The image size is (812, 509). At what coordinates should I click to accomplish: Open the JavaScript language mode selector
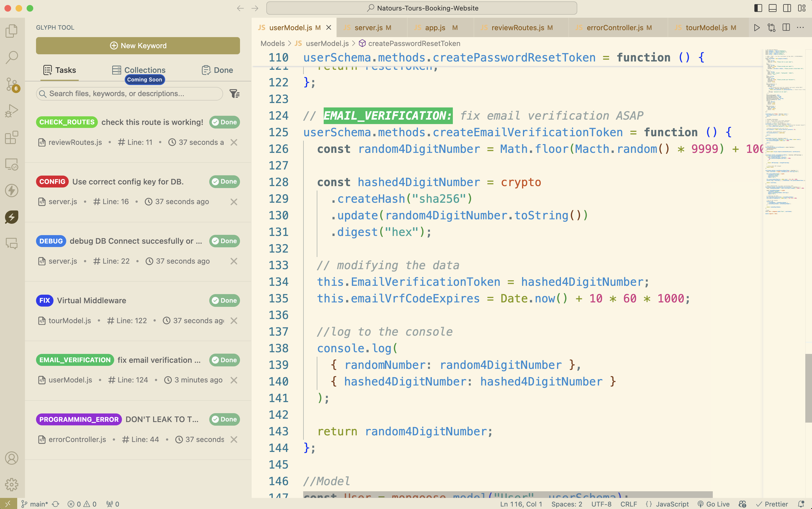pos(672,504)
